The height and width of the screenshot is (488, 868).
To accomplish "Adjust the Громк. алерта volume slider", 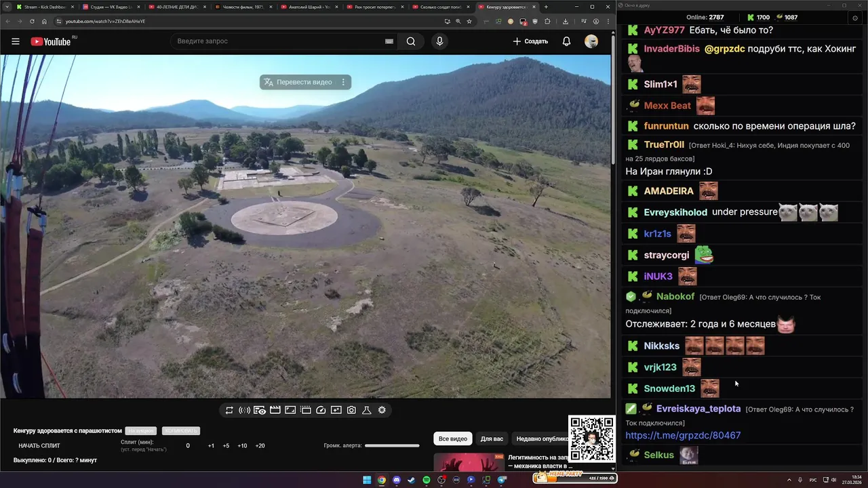I will click(392, 446).
